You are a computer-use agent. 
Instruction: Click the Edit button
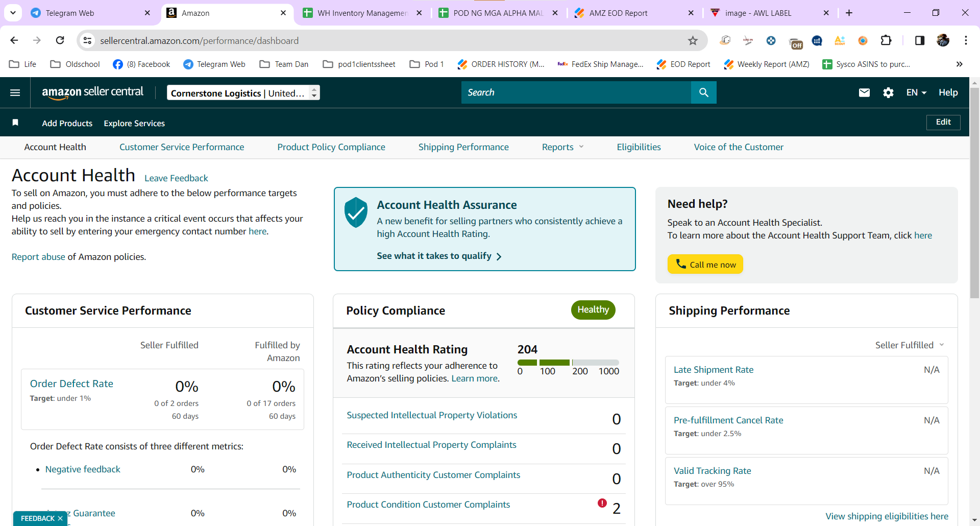(943, 122)
